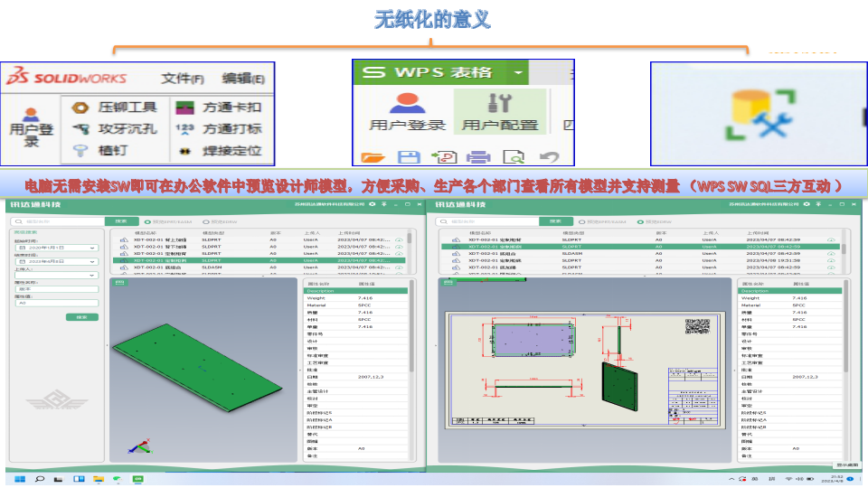This screenshot has height=488, width=868.
Task: Click the 属性名称 input field
Action: 55,289
